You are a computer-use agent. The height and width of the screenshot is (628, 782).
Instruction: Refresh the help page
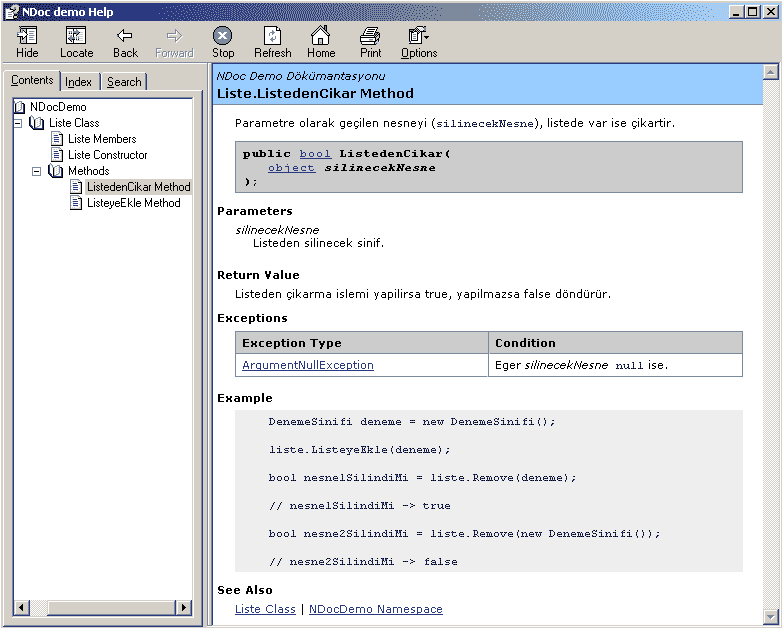pos(272,36)
